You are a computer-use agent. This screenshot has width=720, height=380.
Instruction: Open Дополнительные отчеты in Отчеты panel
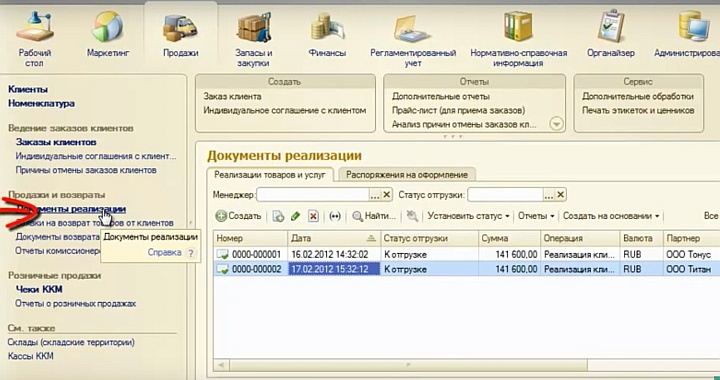point(441,96)
